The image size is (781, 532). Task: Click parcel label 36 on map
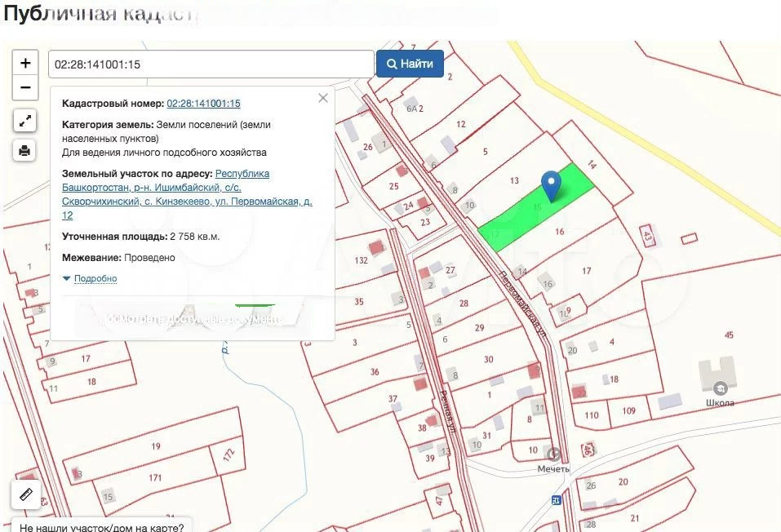(x=375, y=371)
